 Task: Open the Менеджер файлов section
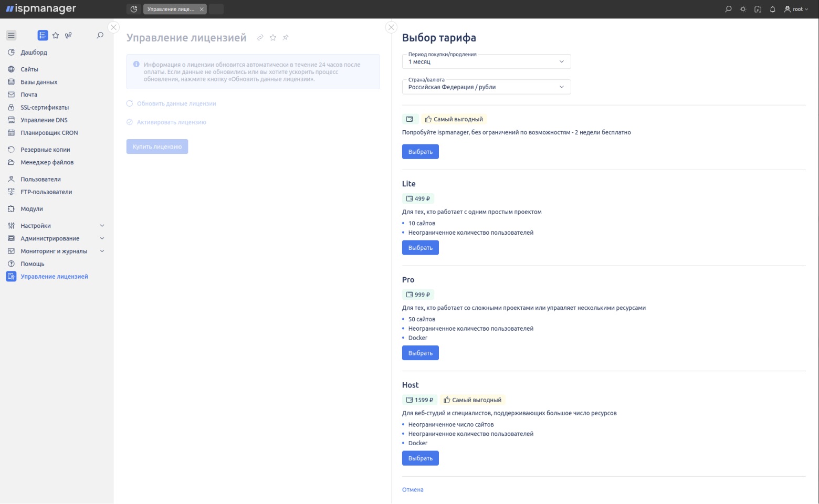tap(46, 162)
